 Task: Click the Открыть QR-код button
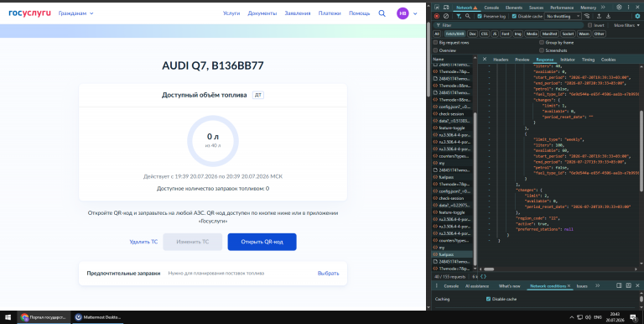tap(262, 242)
